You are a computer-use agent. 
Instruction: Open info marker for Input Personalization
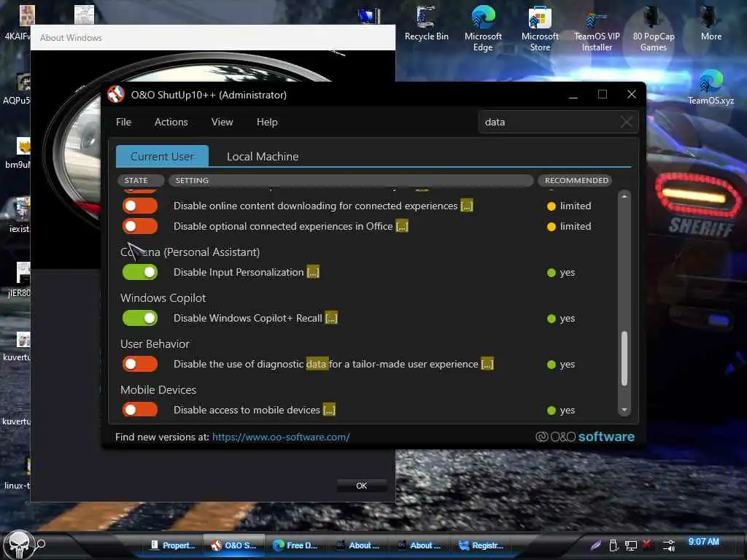pyautogui.click(x=312, y=273)
